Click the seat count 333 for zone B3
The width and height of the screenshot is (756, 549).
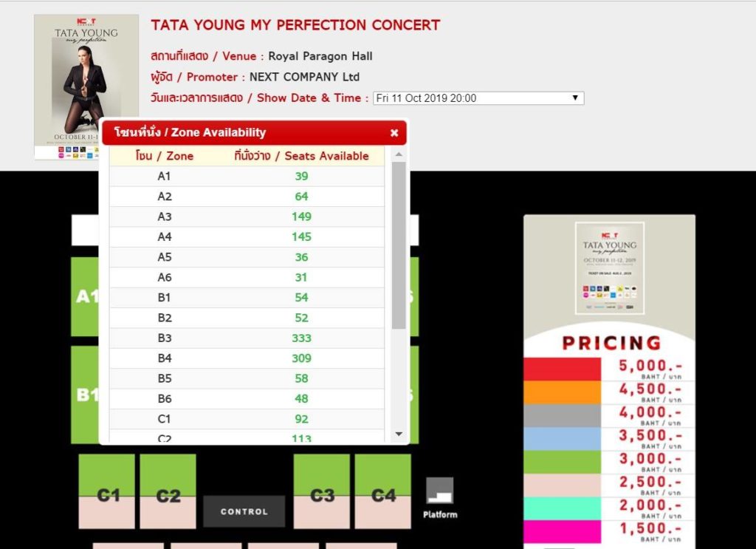[x=301, y=338]
